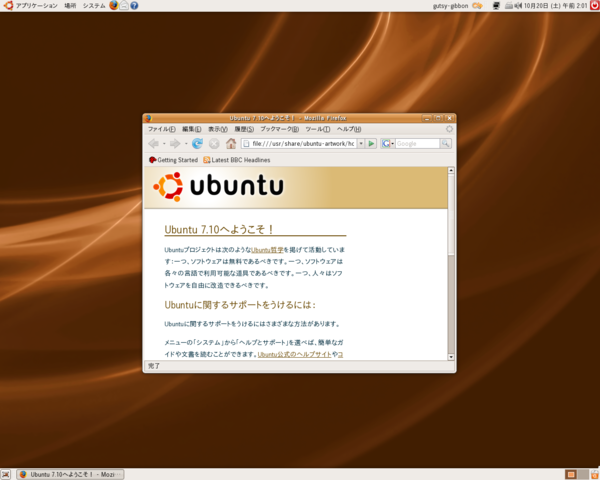This screenshot has width=600, height=480.
Task: Reload the page with the refresh icon
Action: click(x=197, y=144)
